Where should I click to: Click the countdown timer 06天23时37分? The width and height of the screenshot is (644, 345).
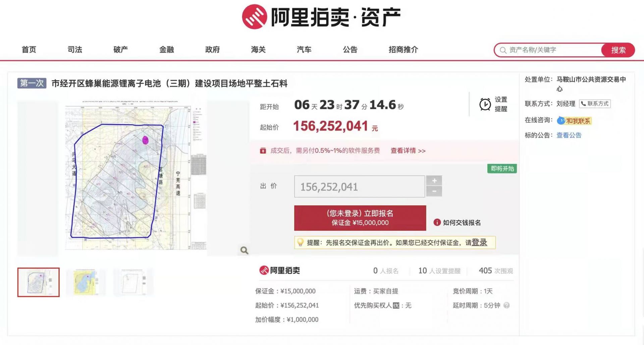click(x=349, y=105)
